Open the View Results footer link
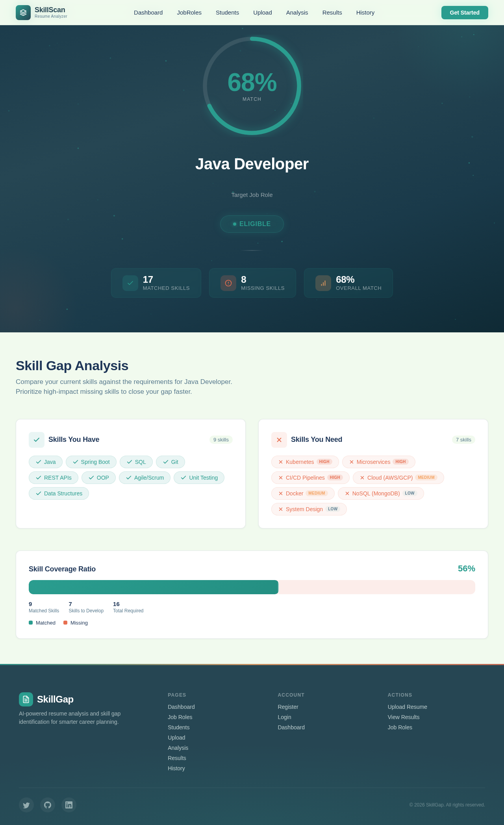504x825 pixels. point(403,717)
